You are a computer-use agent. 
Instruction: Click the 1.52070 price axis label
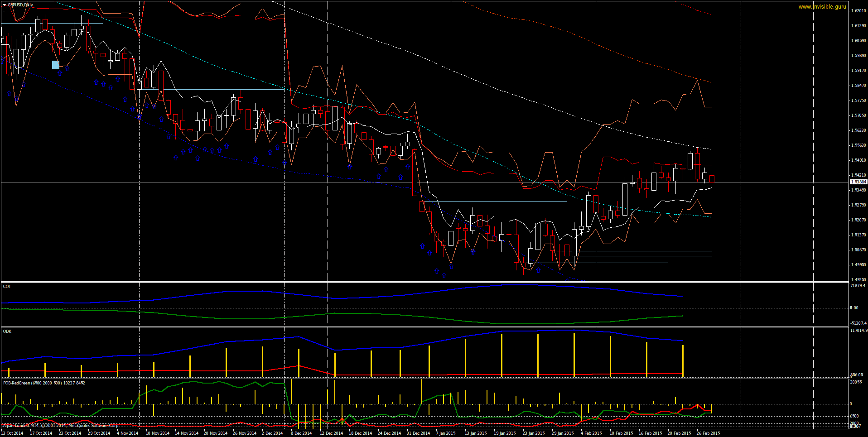click(858, 220)
